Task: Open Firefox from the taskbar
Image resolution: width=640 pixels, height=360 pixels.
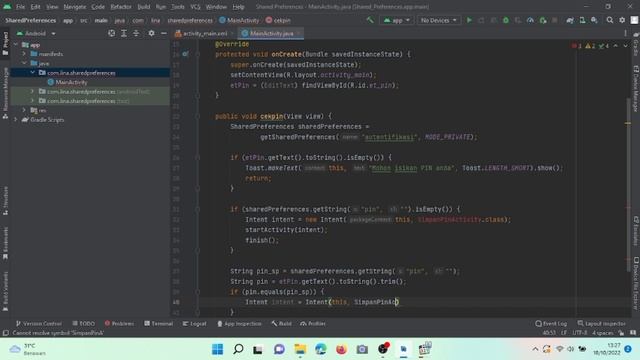Action: [x=341, y=349]
